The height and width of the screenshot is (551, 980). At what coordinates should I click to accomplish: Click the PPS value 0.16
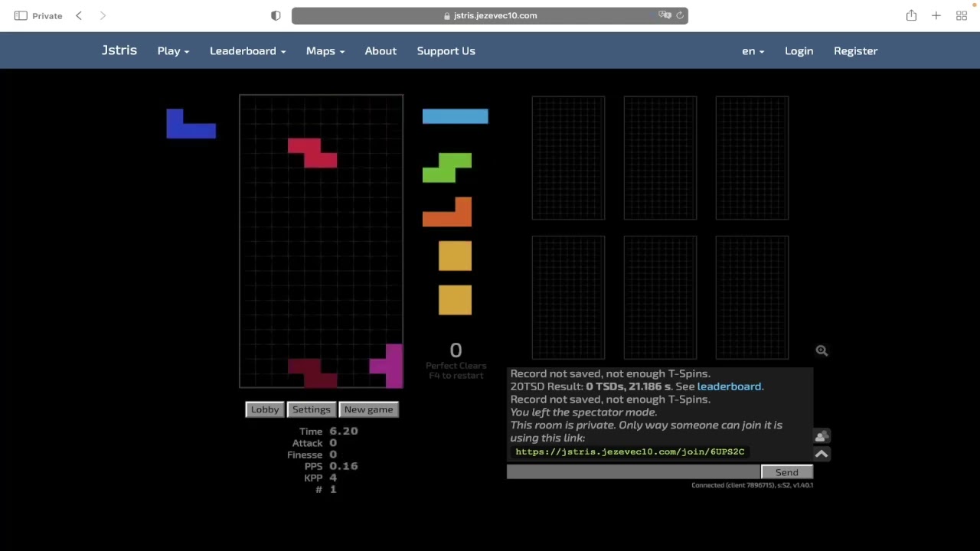coord(344,466)
